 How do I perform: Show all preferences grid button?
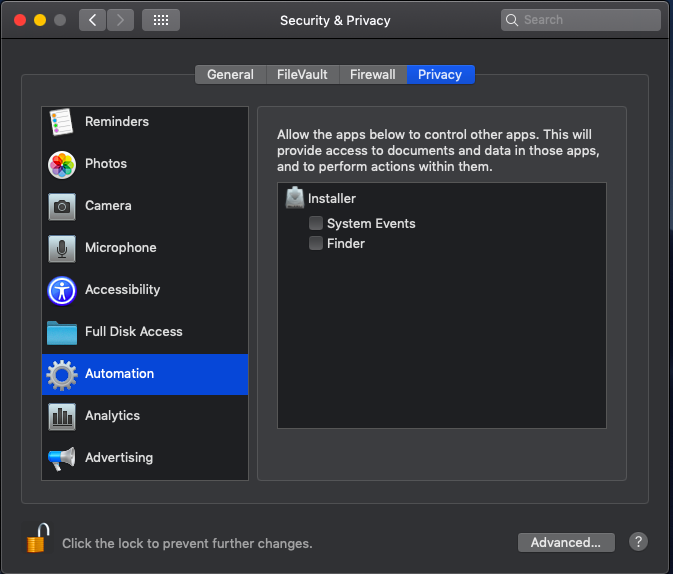pos(161,20)
